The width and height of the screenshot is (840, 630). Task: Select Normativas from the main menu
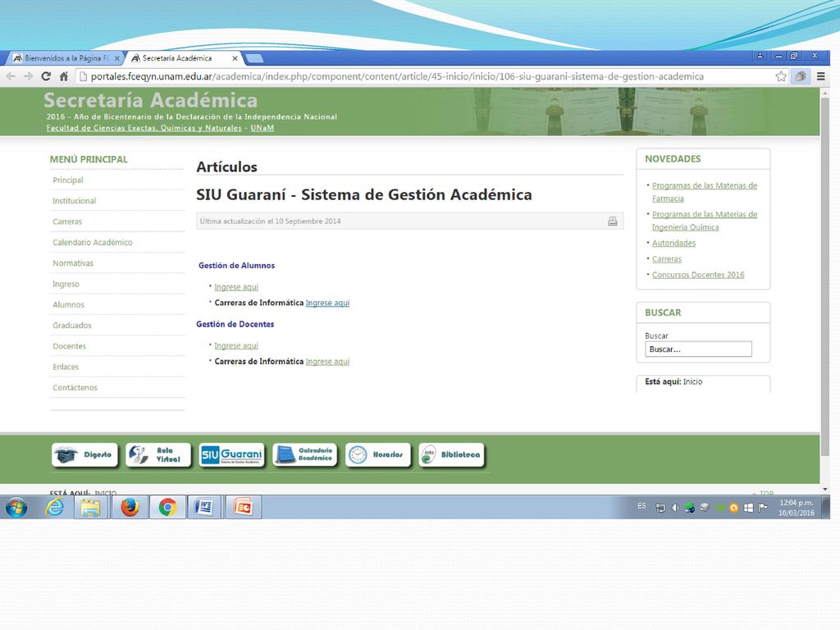pyautogui.click(x=73, y=263)
